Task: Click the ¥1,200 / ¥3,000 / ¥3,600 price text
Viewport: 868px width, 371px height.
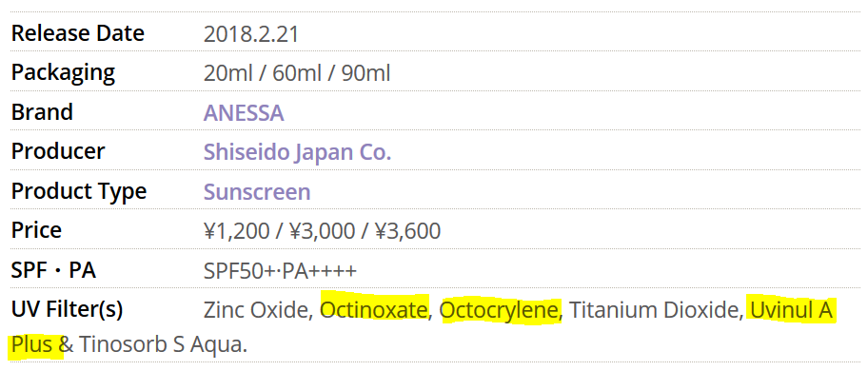Action: click(323, 231)
